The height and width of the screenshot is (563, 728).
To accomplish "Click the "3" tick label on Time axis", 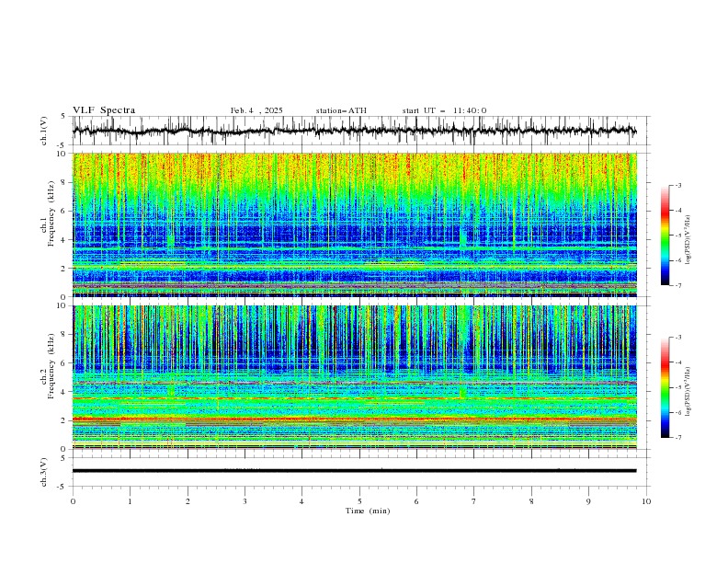I will 245,501.
